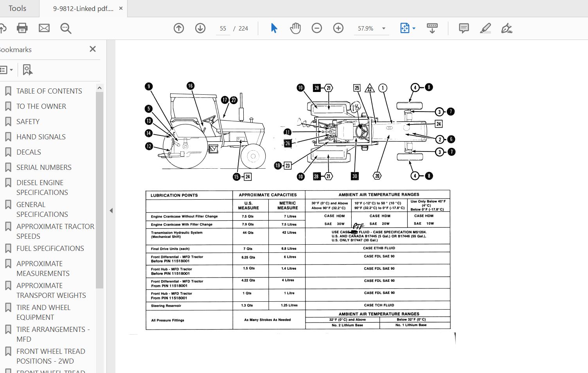Click the bookmark icon beside DECALS
This screenshot has width=588, height=373.
[8, 152]
